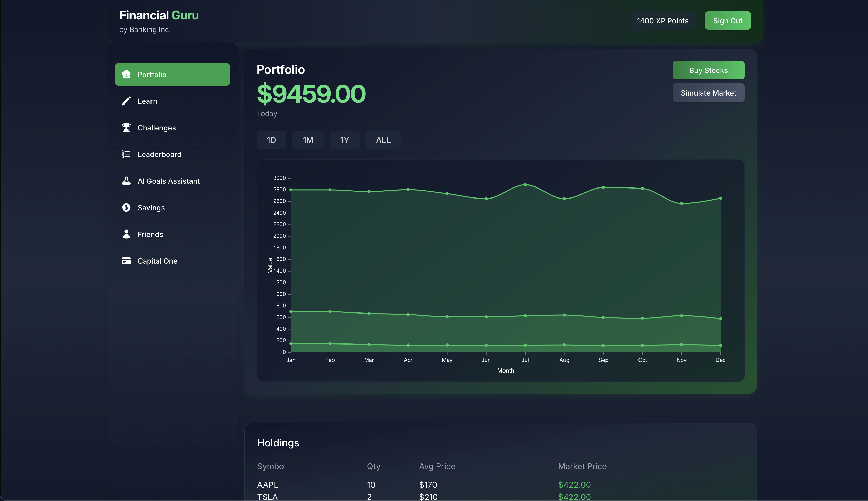
Task: Click the Capital One credit card icon
Action: coord(126,261)
